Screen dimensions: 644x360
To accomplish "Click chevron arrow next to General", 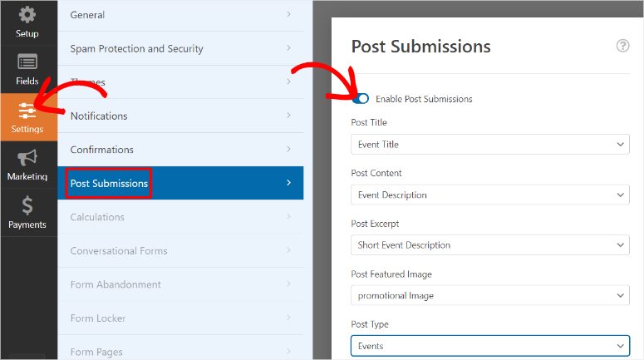I will tap(288, 14).
